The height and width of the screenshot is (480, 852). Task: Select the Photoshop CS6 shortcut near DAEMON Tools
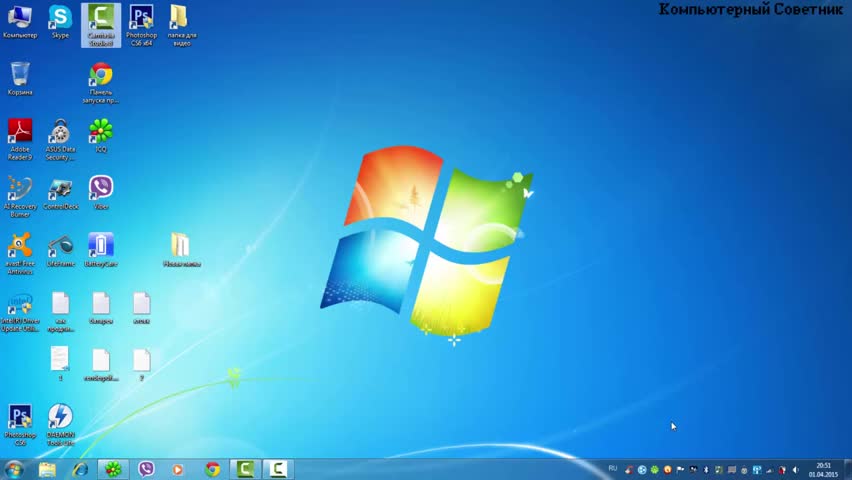click(20, 425)
